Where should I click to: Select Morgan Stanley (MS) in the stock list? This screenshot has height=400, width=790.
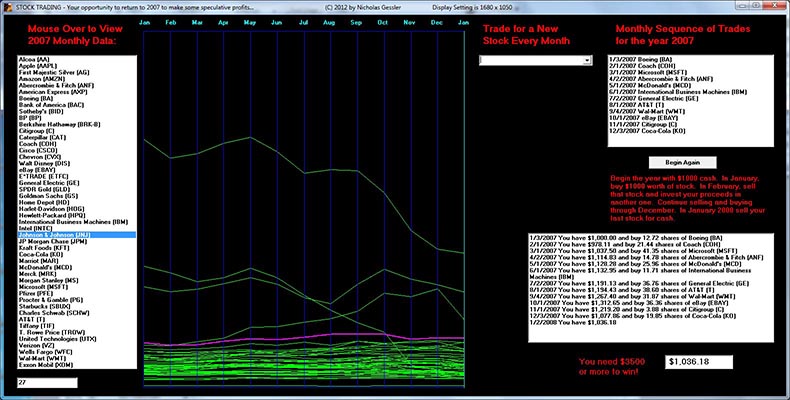pos(77,281)
